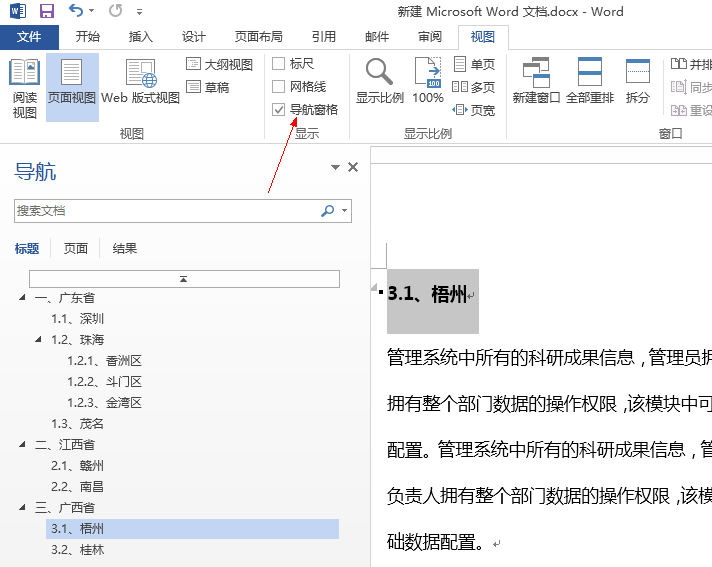Switch to the 设计 ribbon tab
Screen dimensions: 712x567
pos(194,36)
